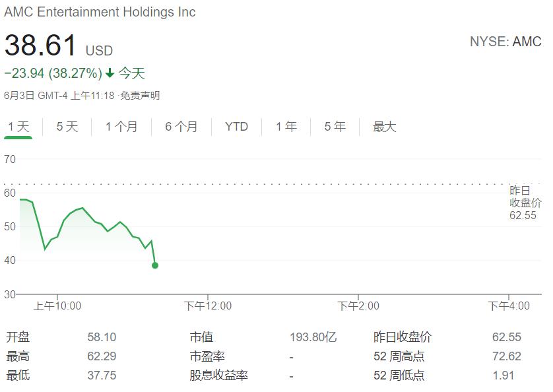Click the 上午10:00 time axis label
Screen dimensions: 553x392
click(x=57, y=306)
